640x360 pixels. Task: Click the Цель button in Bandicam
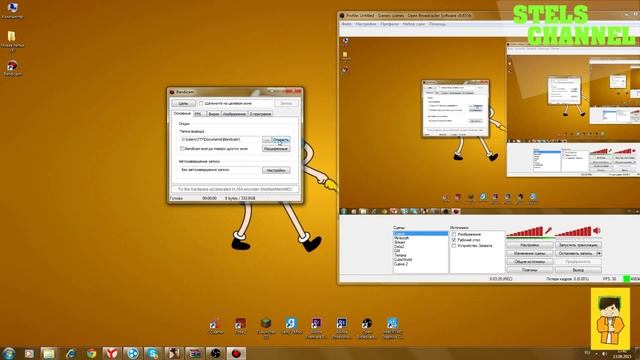tap(183, 103)
